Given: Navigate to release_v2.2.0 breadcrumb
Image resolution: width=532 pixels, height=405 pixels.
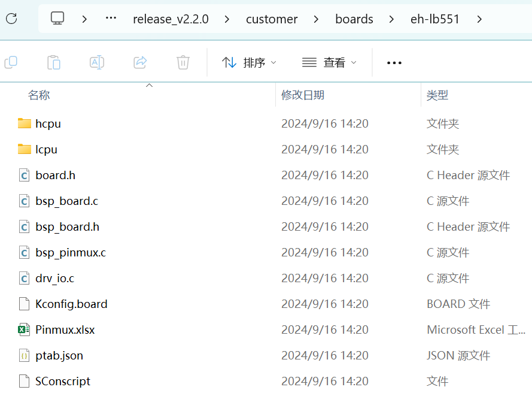Looking at the screenshot, I should [x=171, y=19].
